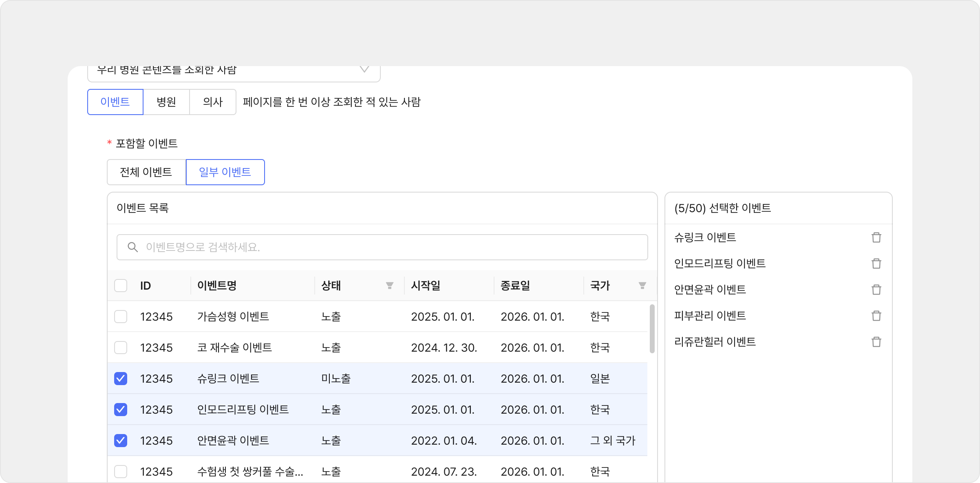Switch to the 의사 tab
The image size is (980, 483).
[213, 102]
